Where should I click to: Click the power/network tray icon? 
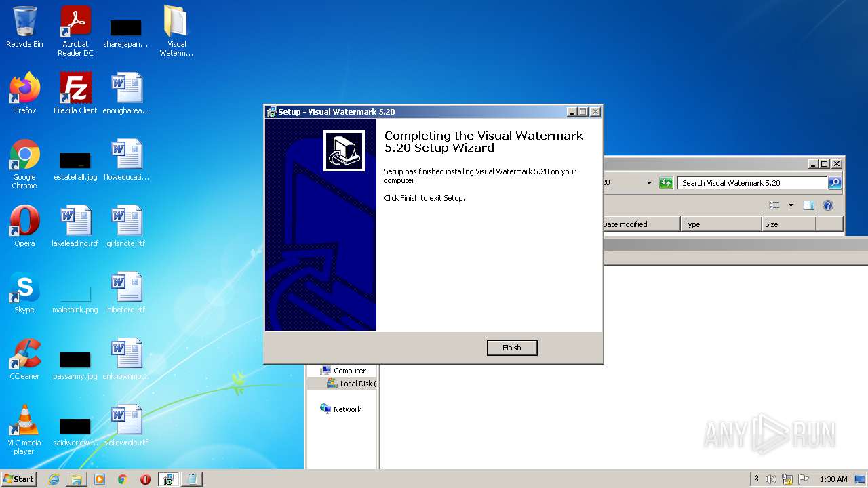pyautogui.click(x=787, y=479)
